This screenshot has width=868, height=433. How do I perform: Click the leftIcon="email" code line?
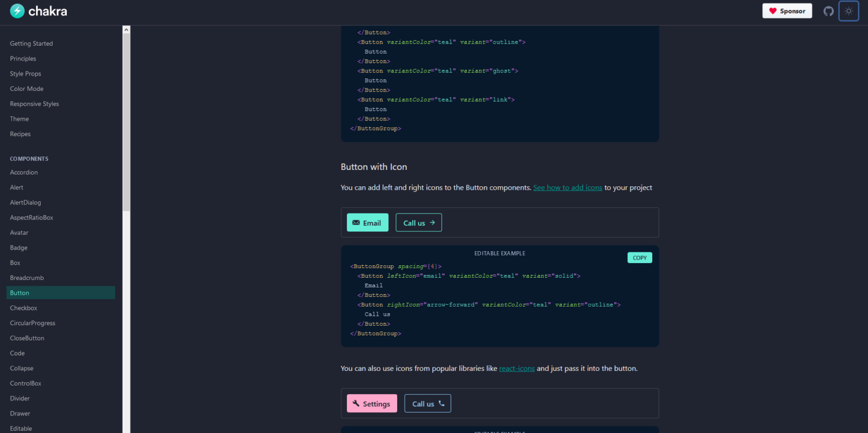(x=469, y=276)
